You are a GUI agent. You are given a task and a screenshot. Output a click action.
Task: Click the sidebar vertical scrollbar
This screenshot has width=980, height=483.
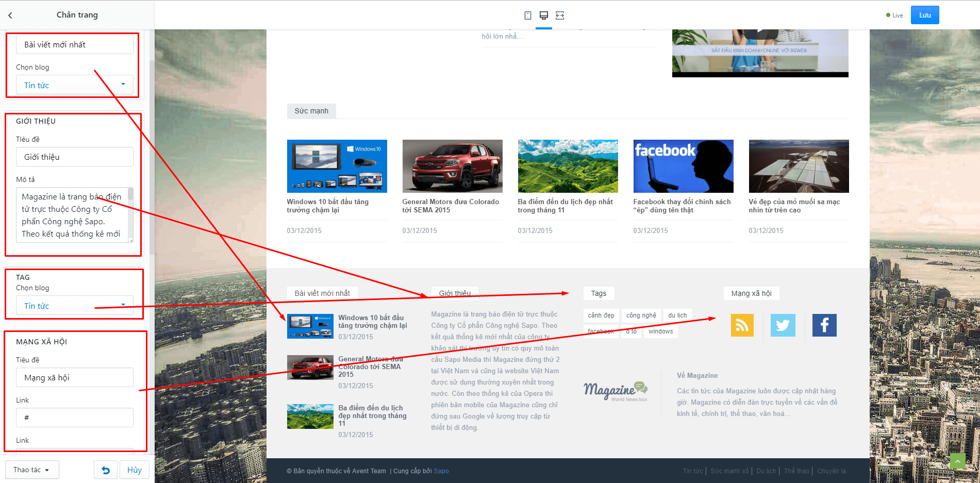pos(152,157)
